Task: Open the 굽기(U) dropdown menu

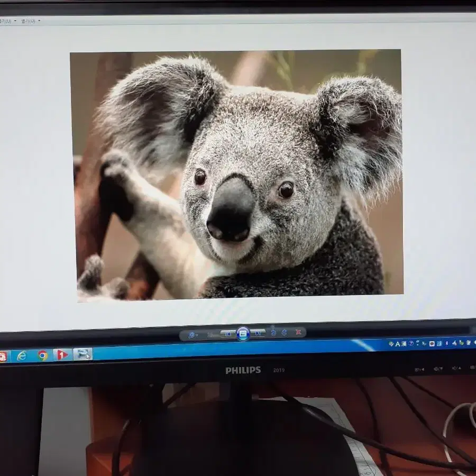Action: point(7,21)
